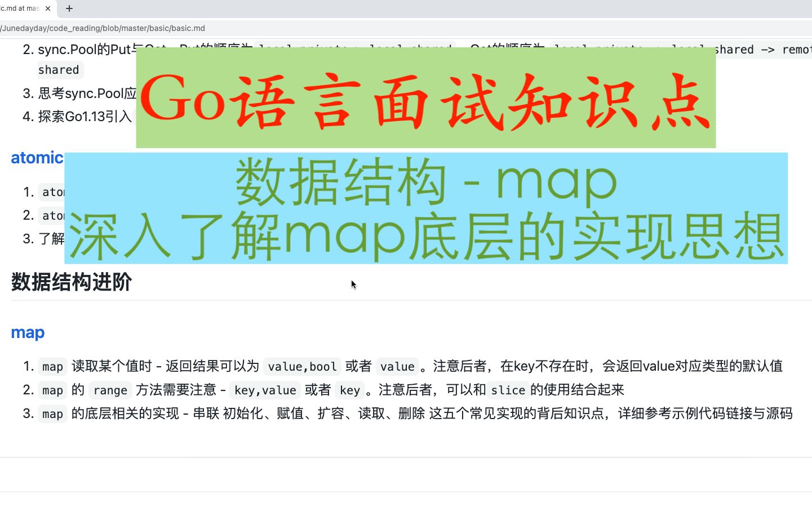The width and height of the screenshot is (812, 507).
Task: Click the value,bool code snippet
Action: [x=302, y=367]
